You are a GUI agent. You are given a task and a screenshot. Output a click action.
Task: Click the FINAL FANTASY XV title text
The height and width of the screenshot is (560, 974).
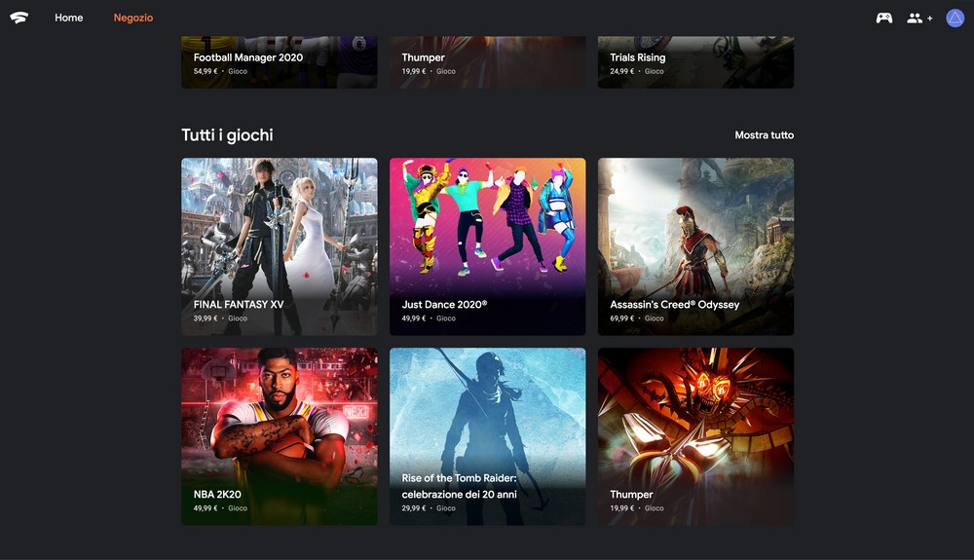(x=239, y=304)
